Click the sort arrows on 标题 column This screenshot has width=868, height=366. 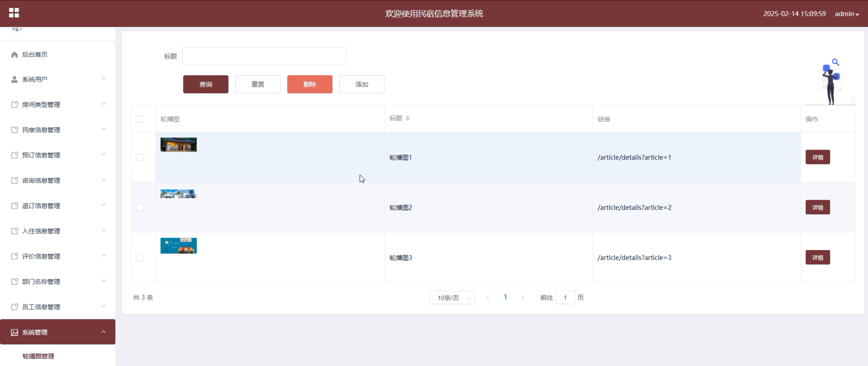(407, 118)
